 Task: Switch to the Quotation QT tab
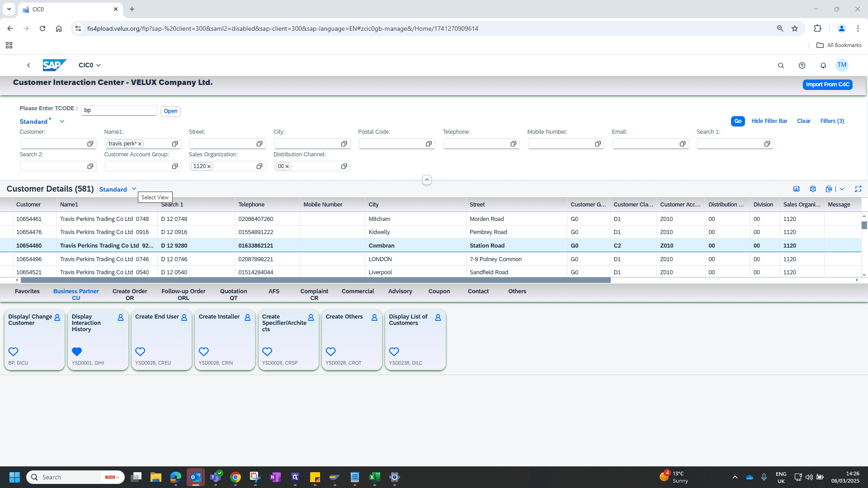click(234, 295)
